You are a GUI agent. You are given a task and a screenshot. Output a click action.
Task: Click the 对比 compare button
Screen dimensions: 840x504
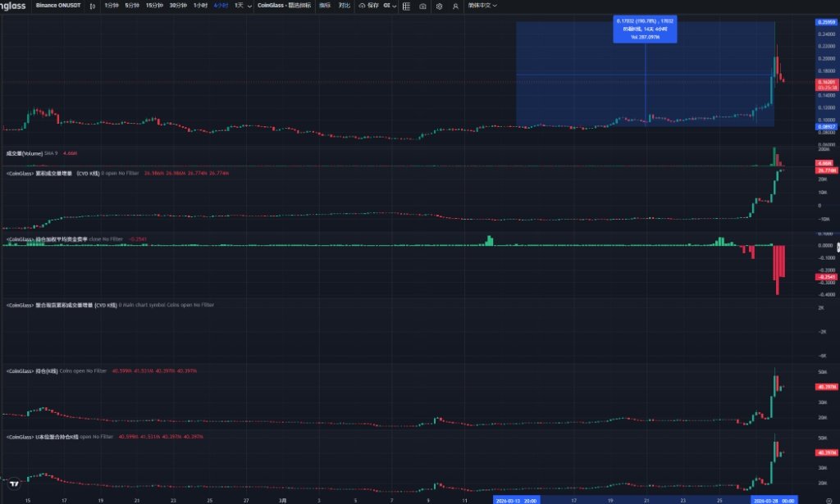pyautogui.click(x=345, y=6)
